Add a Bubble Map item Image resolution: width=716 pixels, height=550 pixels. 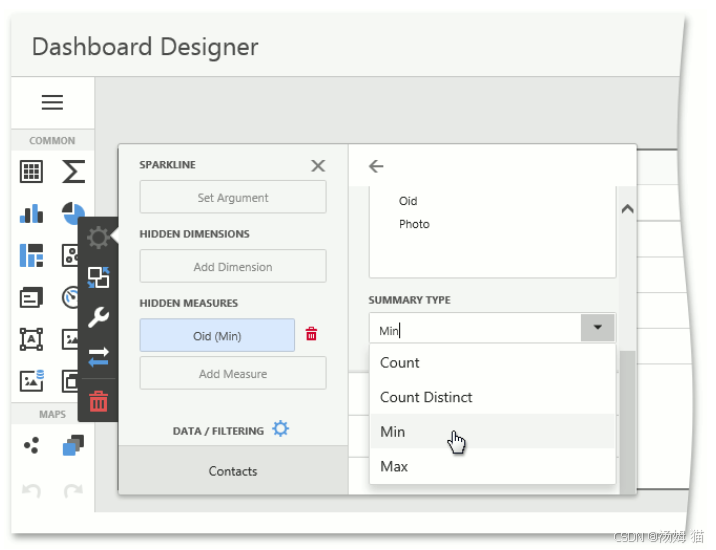point(31,445)
